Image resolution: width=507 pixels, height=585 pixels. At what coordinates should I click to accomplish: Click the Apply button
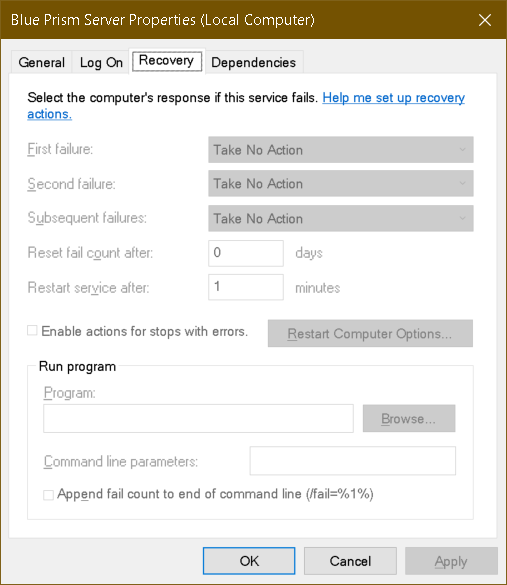[451, 561]
